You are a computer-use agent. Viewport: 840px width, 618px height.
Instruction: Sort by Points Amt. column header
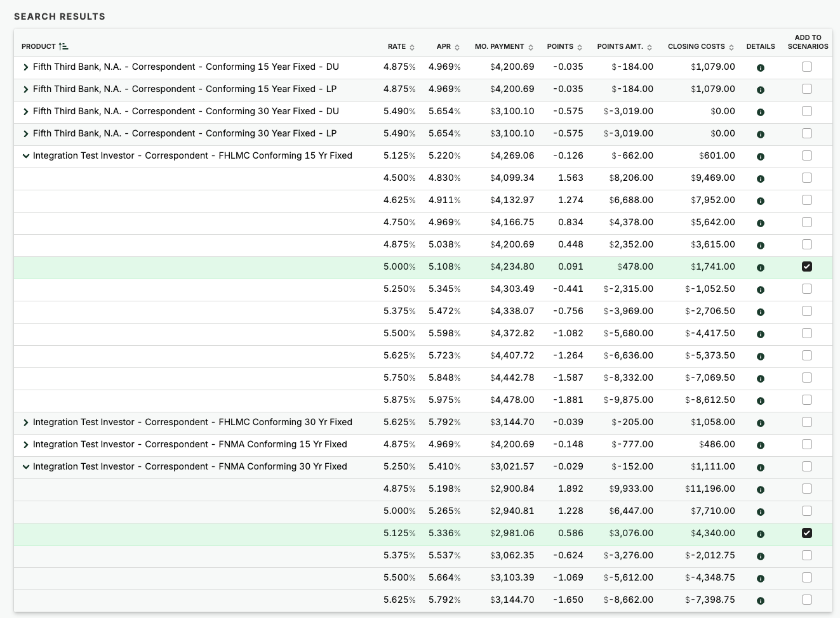620,47
